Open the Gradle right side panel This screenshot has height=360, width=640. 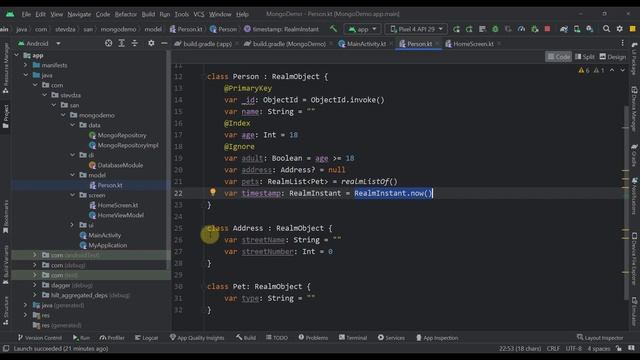(634, 155)
